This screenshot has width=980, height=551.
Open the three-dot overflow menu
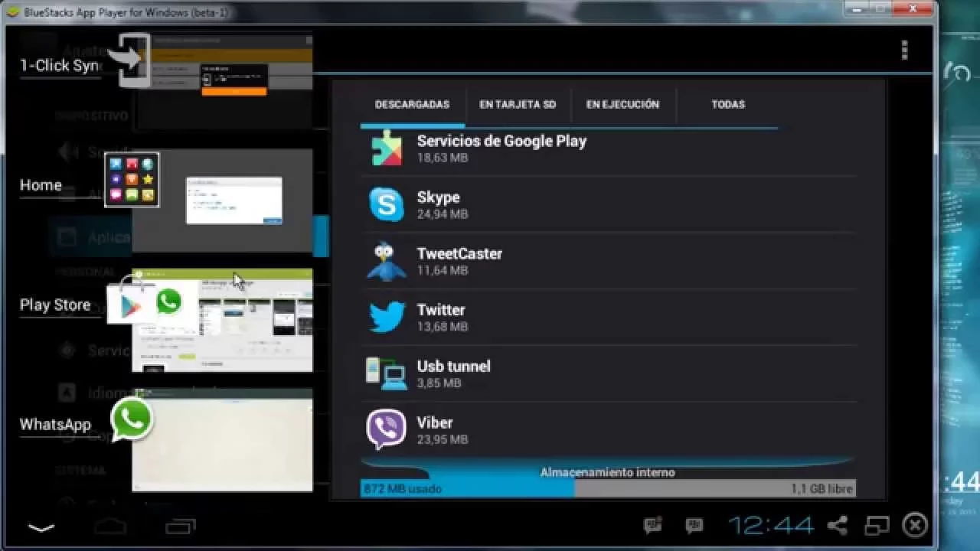pyautogui.click(x=904, y=51)
